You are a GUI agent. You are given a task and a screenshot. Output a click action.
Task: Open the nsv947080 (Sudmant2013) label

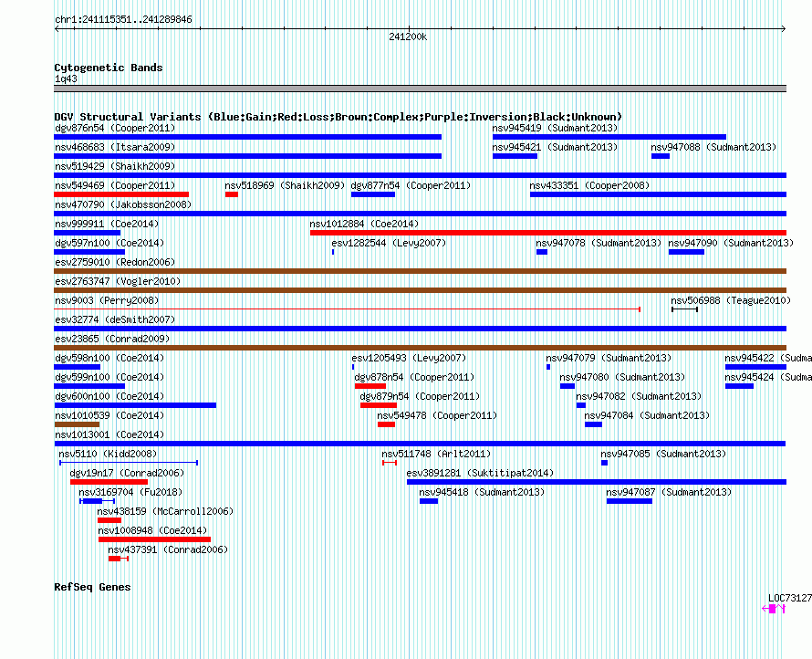(622, 377)
